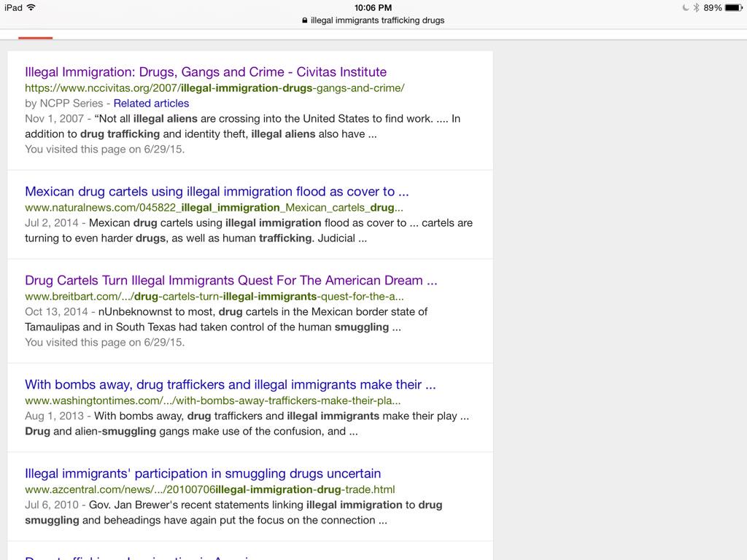Select the breitbart.com URL text
Image resolution: width=747 pixels, height=560 pixels.
(214, 297)
